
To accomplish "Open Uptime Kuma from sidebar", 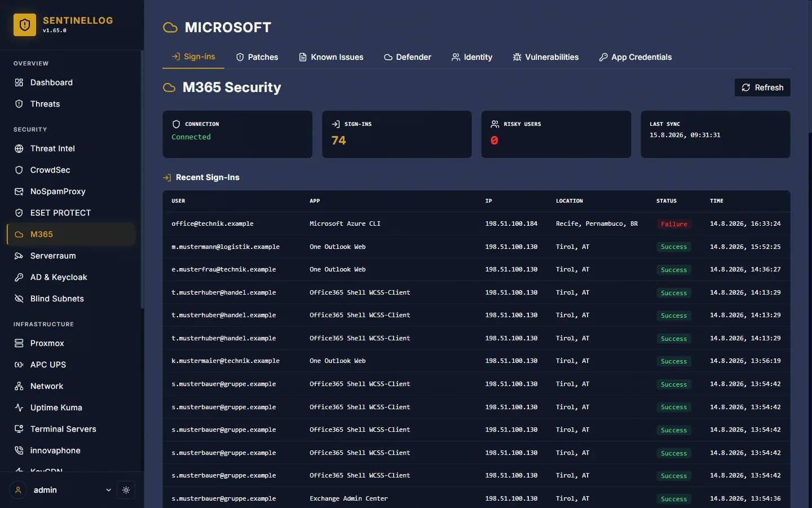I will tap(71, 408).
